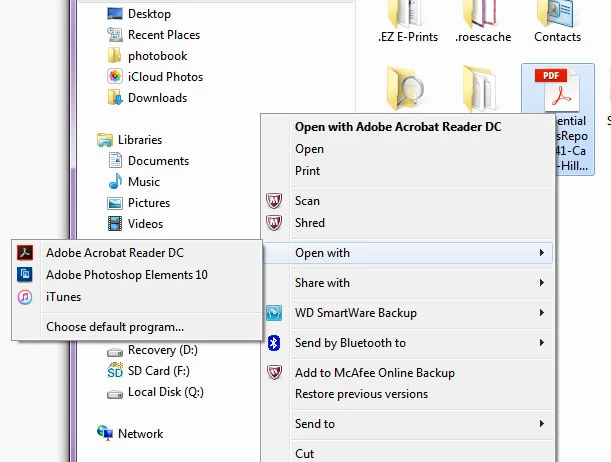Click the iTunes icon in Open with submenu

[x=25, y=297]
